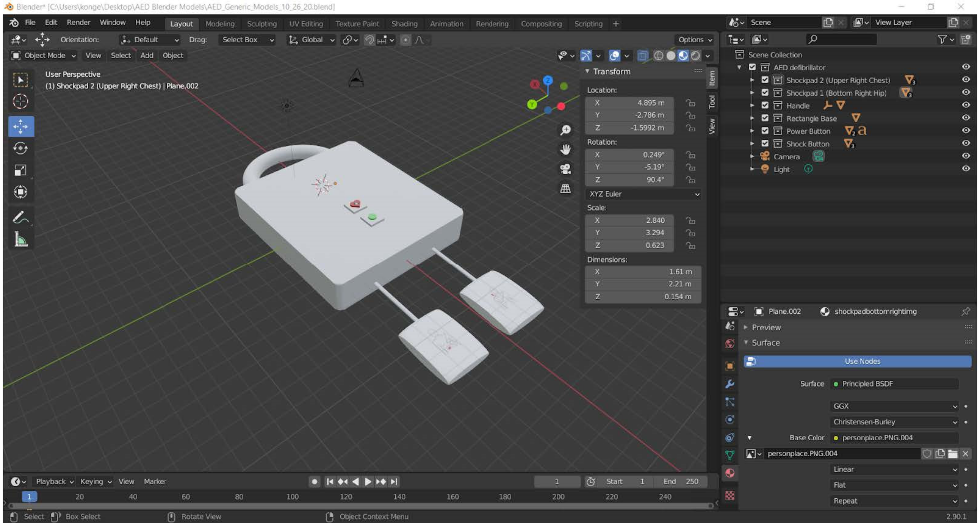Click the Location X value field
The height and width of the screenshot is (525, 980).
click(x=630, y=103)
